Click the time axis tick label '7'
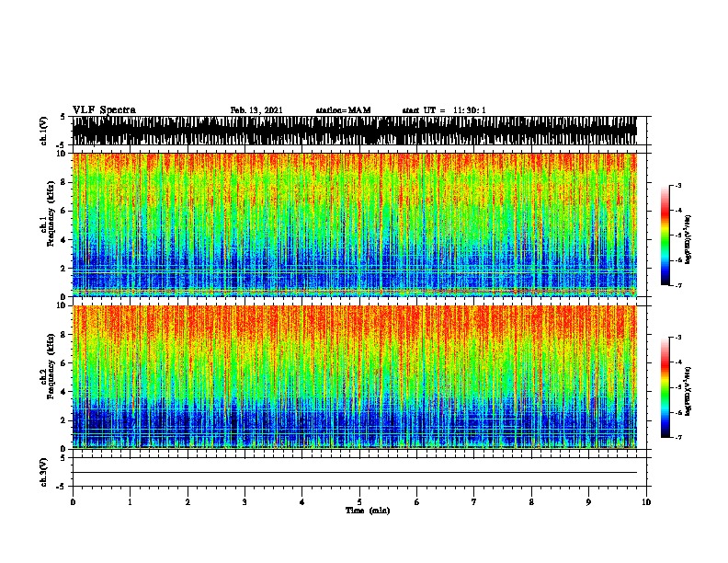Viewport: 728px width, 563px height. [x=474, y=502]
